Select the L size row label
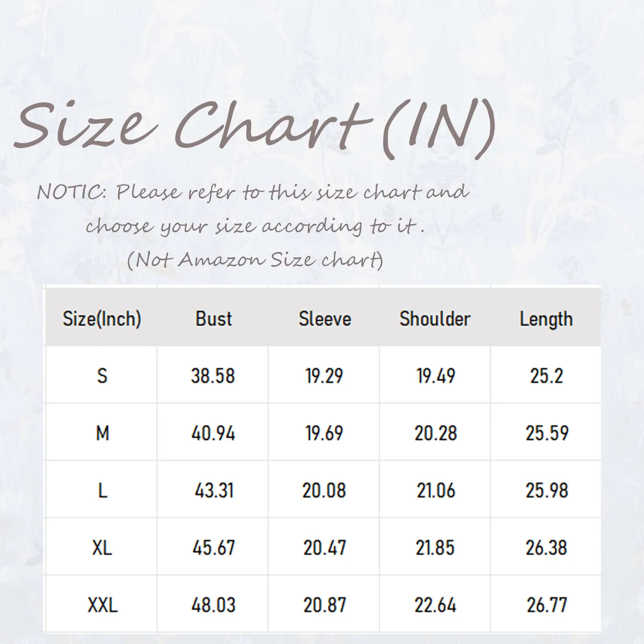Screen dimensions: 644x644 103,490
